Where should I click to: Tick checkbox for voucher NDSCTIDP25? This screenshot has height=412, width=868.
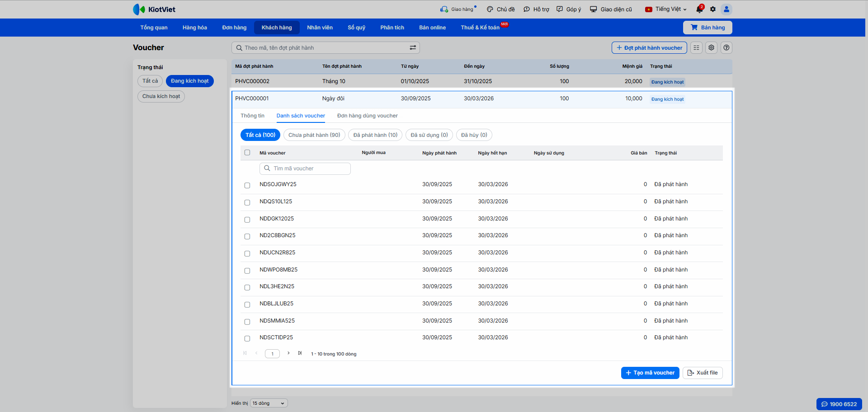[247, 338]
